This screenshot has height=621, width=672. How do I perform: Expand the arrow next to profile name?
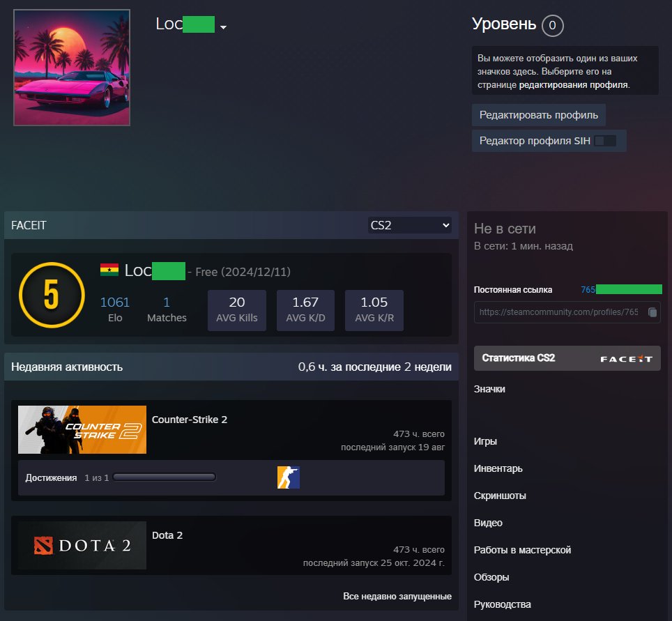point(224,27)
